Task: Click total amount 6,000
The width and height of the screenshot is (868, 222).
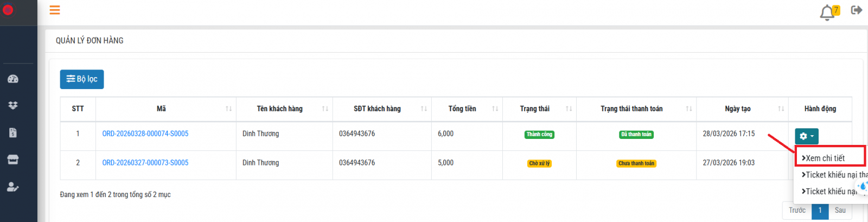Action: [445, 134]
